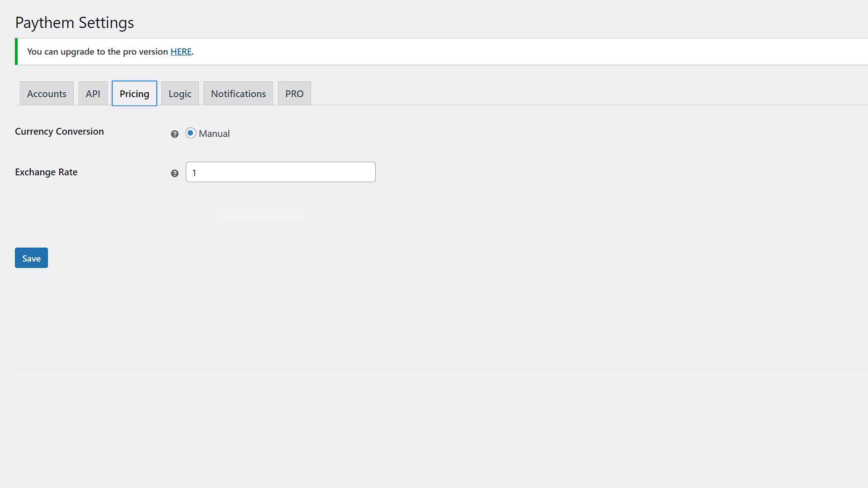Open PRO features tab
The height and width of the screenshot is (488, 868).
tap(294, 94)
